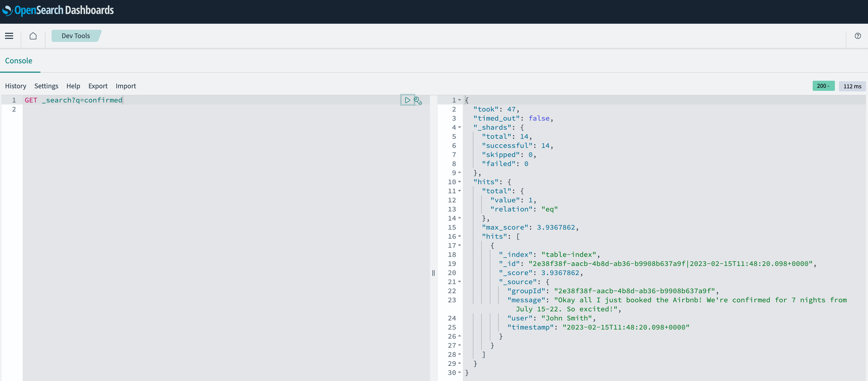
Task: Click "value": 1 on line 12
Action: (x=513, y=200)
